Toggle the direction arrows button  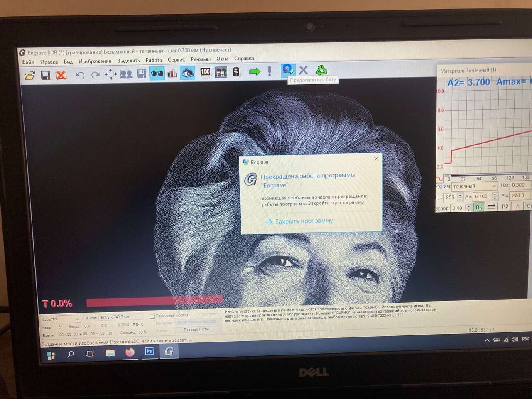point(491,207)
